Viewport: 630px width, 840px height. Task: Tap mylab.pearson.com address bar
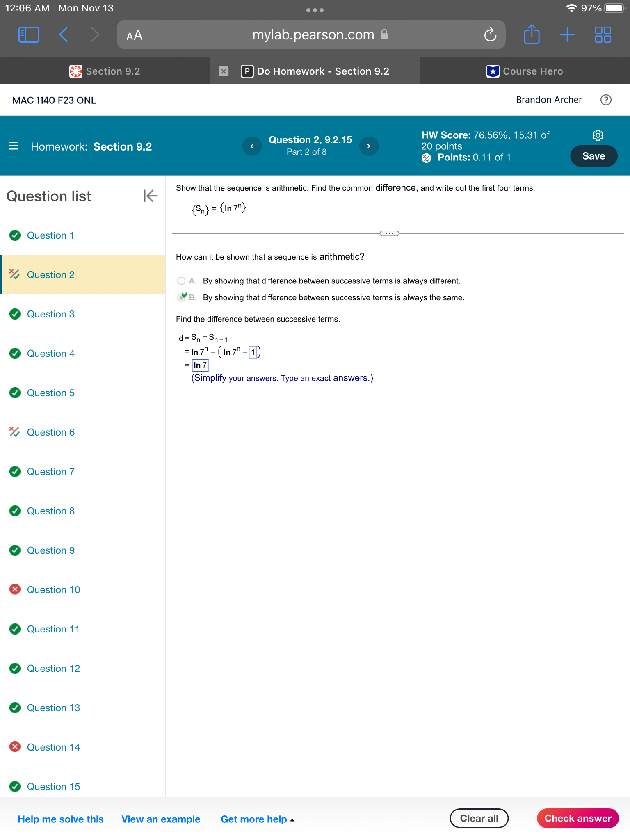tap(311, 34)
